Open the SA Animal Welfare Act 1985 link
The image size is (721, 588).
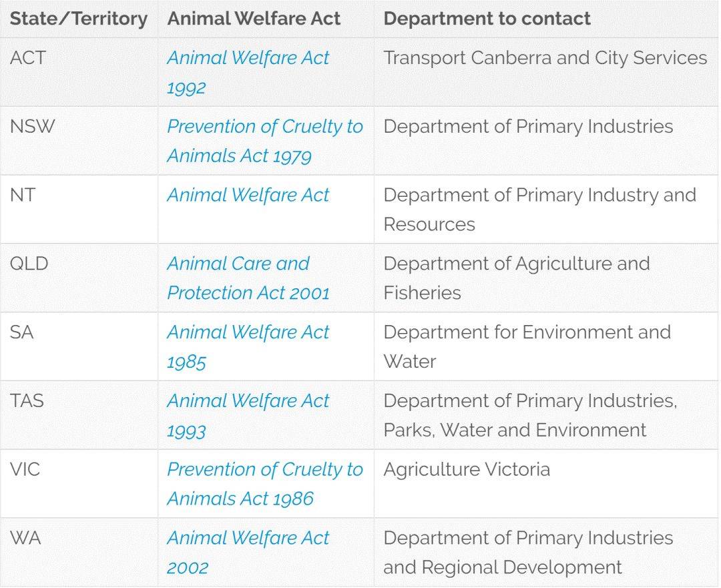pos(248,346)
